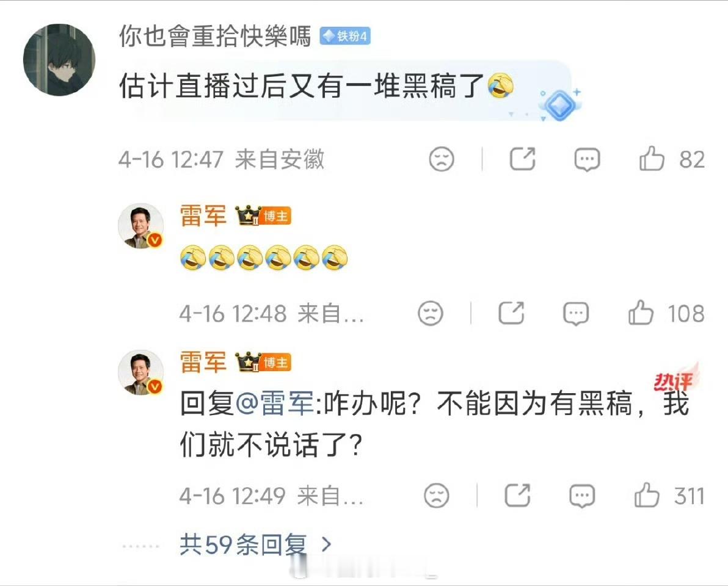728x586 pixels.
Task: Open the comment bubble icon on the top comment
Action: (x=587, y=159)
